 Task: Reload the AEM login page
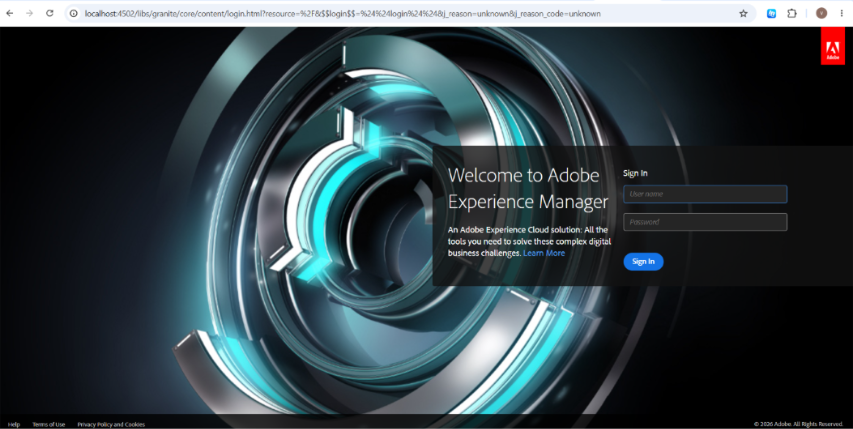(50, 13)
